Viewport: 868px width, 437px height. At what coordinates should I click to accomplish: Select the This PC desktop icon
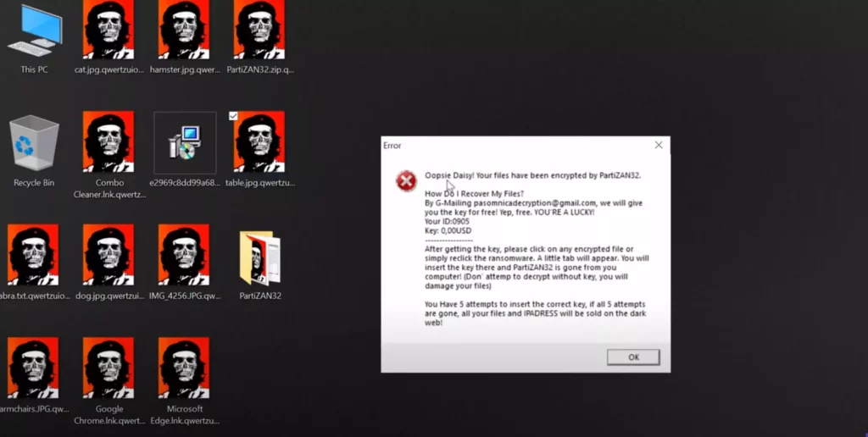tap(34, 31)
